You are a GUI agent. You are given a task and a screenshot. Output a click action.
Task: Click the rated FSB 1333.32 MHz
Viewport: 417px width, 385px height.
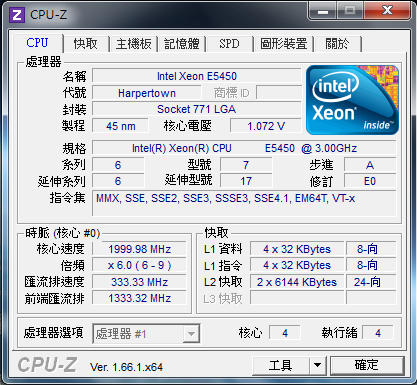pyautogui.click(x=139, y=298)
